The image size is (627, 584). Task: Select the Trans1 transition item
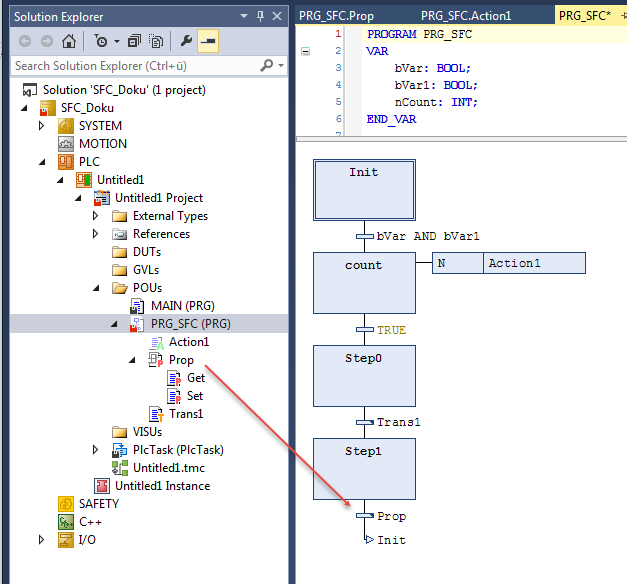click(186, 414)
